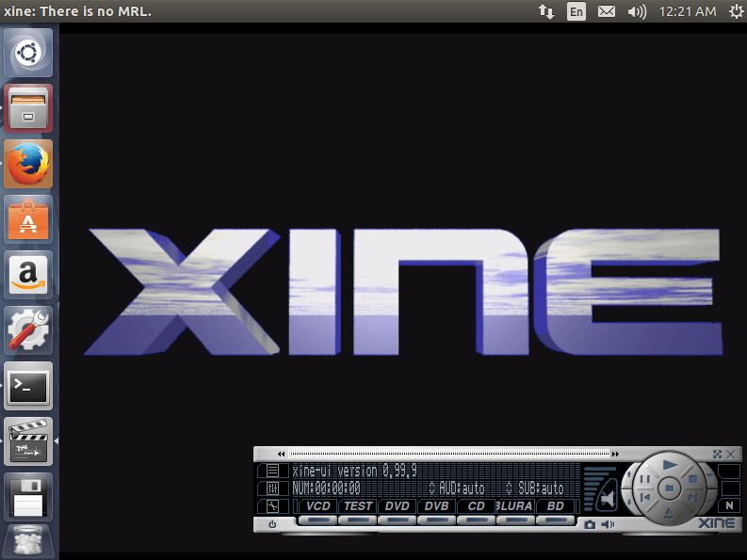The image size is (747, 560).
Task: Open xine setup with the wrench icon
Action: pos(272,505)
